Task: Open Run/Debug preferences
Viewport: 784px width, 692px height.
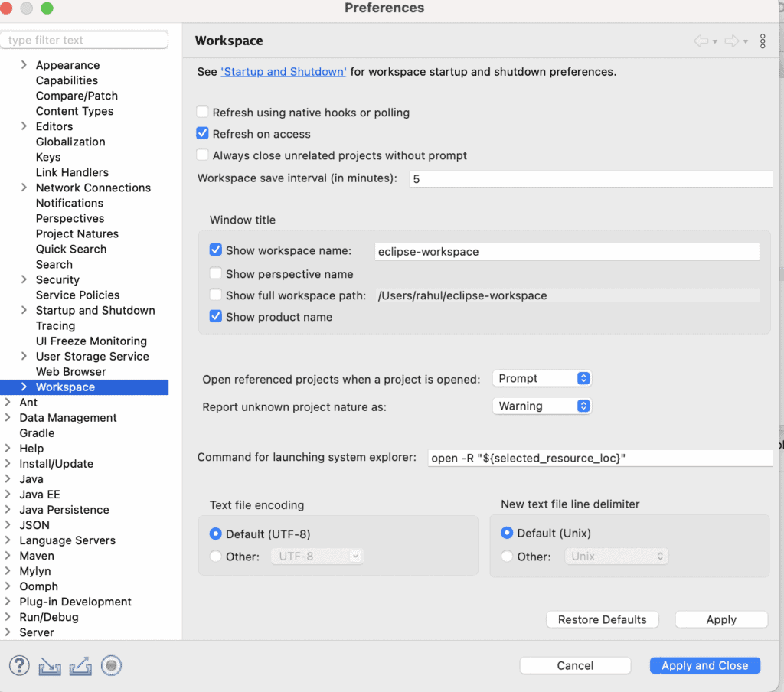Action: coord(49,617)
